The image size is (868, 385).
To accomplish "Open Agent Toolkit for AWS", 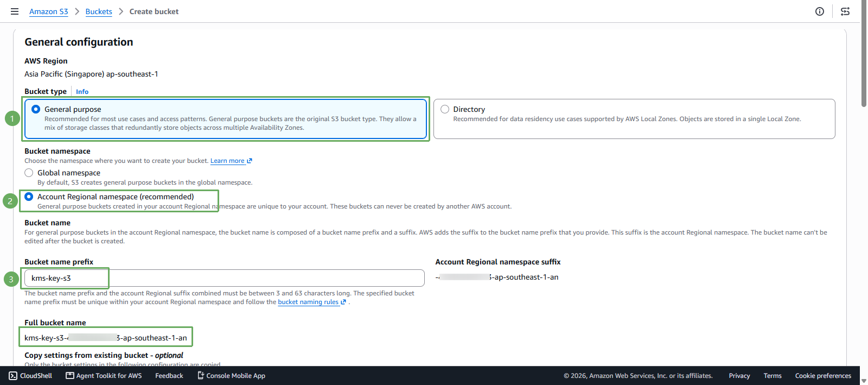I will 104,376.
